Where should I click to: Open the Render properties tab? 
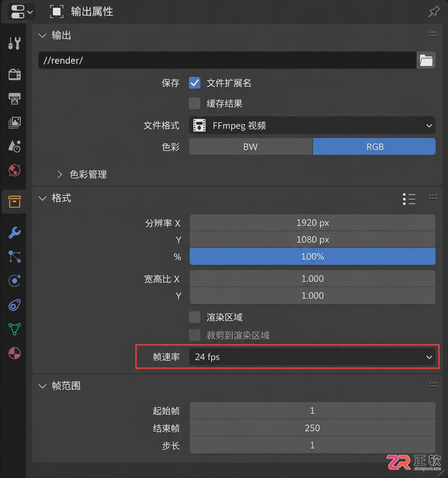[14, 74]
